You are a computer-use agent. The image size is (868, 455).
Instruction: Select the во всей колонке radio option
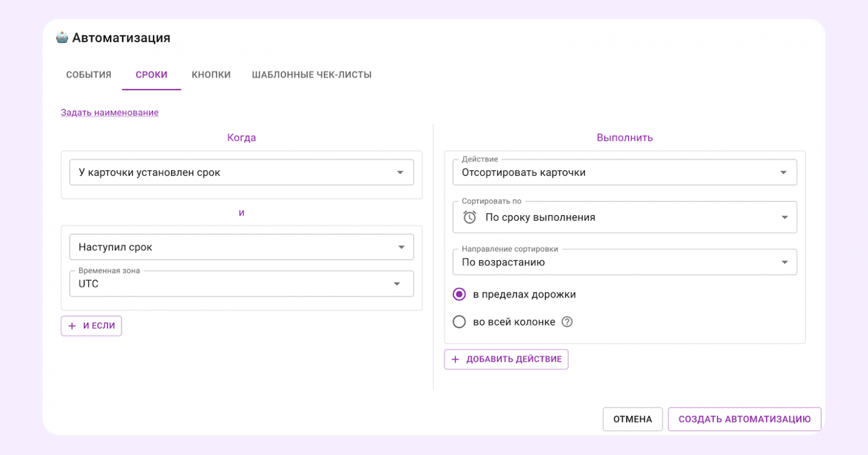[459, 322]
